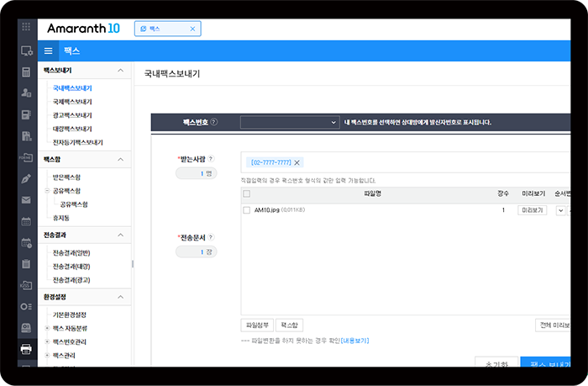
Task: Select the fax printer icon in sidebar
Action: (26, 349)
